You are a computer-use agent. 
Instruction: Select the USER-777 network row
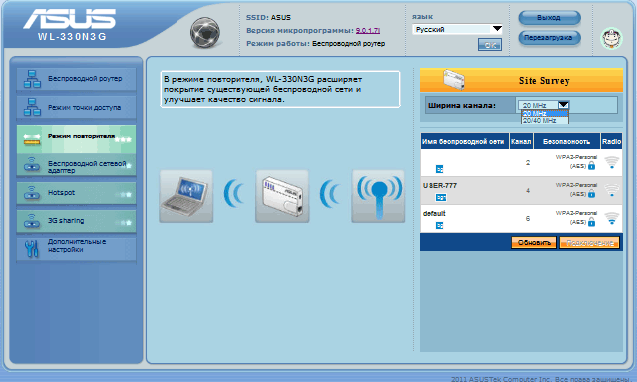pyautogui.click(x=521, y=190)
